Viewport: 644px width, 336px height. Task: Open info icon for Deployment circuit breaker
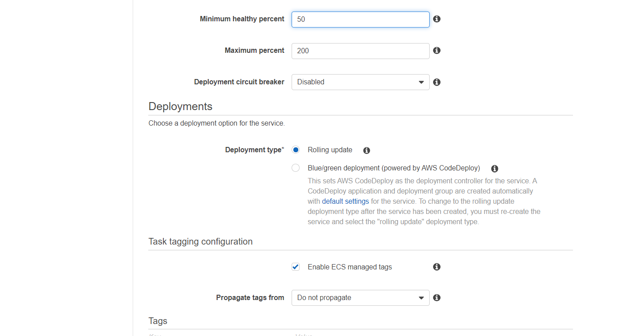point(437,82)
